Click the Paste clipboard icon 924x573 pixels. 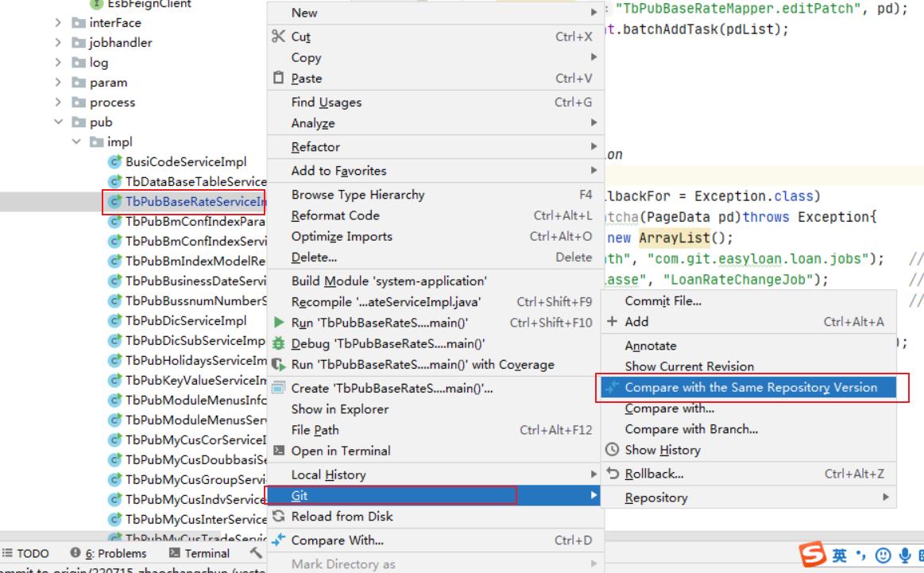(278, 78)
